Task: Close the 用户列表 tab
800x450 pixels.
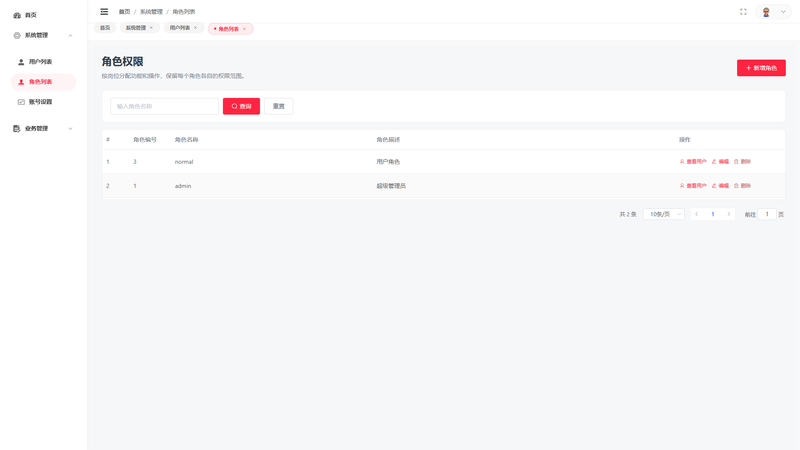Action: 195,28
